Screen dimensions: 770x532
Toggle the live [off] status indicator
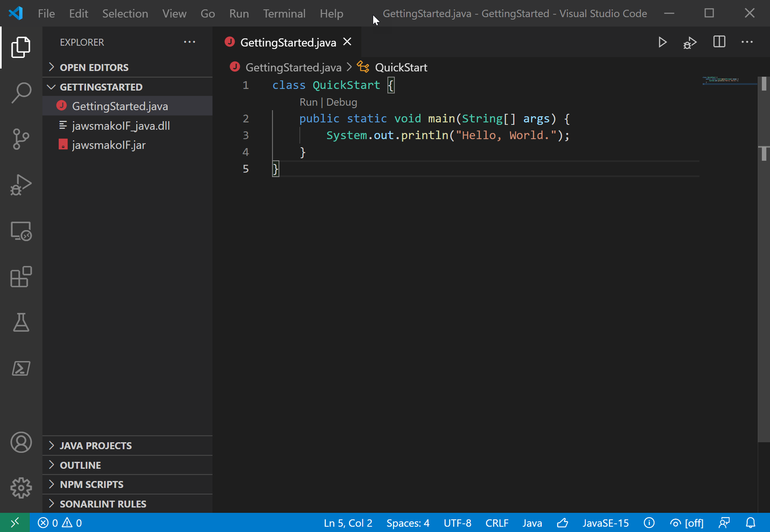(x=687, y=523)
